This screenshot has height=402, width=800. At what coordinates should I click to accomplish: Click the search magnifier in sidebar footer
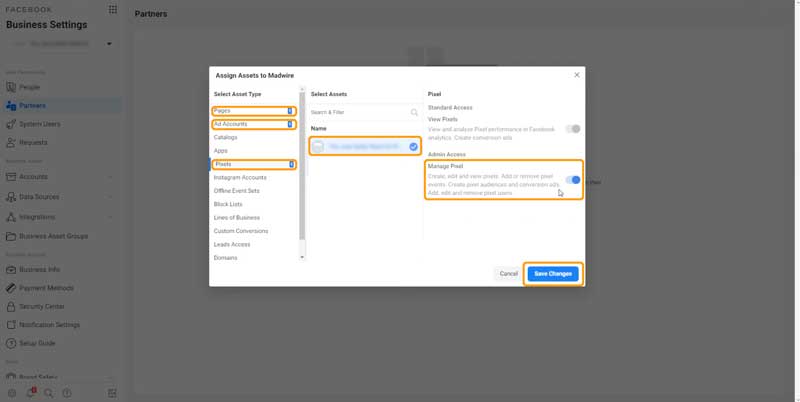pyautogui.click(x=48, y=393)
